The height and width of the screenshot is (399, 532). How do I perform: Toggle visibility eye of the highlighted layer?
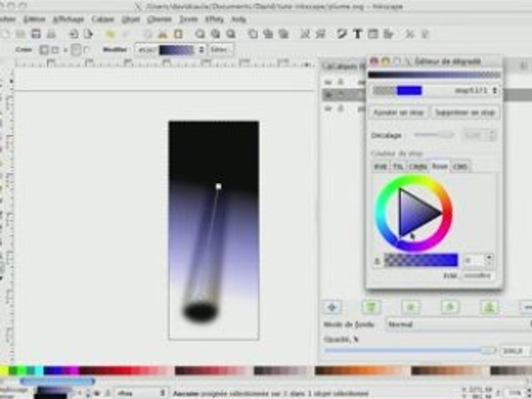tap(328, 95)
